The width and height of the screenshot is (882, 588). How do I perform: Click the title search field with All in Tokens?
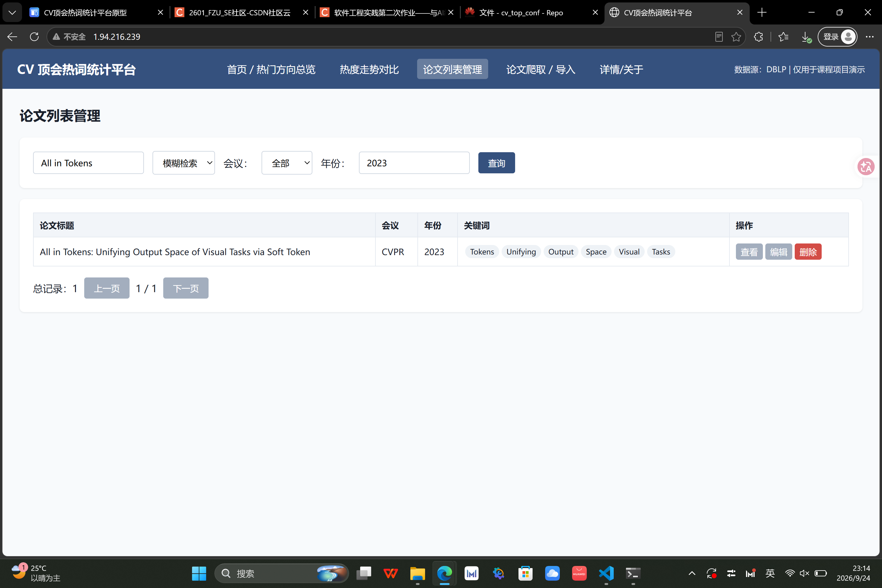89,163
